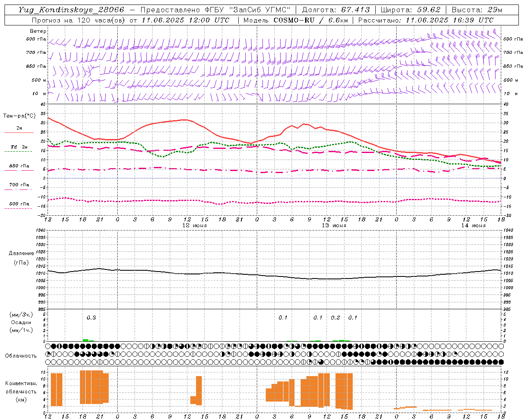The width and height of the screenshot is (525, 420).
Task: Select the 850 гПа wind level label on left
Action: 36,66
